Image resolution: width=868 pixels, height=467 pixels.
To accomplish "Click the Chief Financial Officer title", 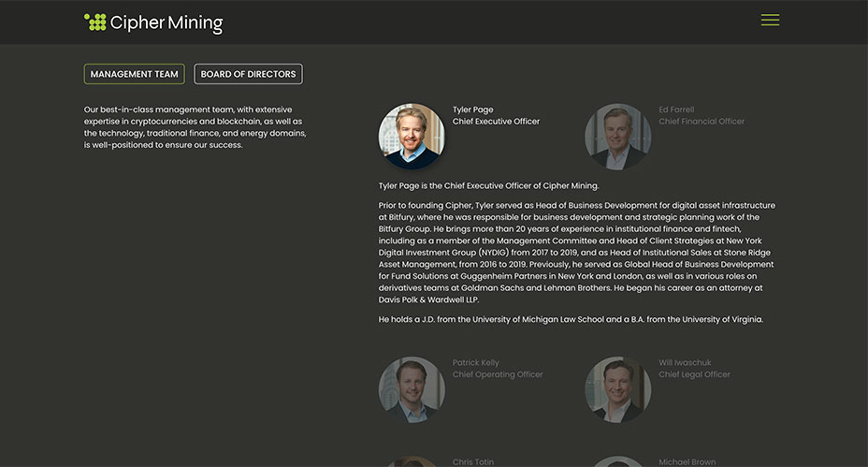I will (x=702, y=122).
